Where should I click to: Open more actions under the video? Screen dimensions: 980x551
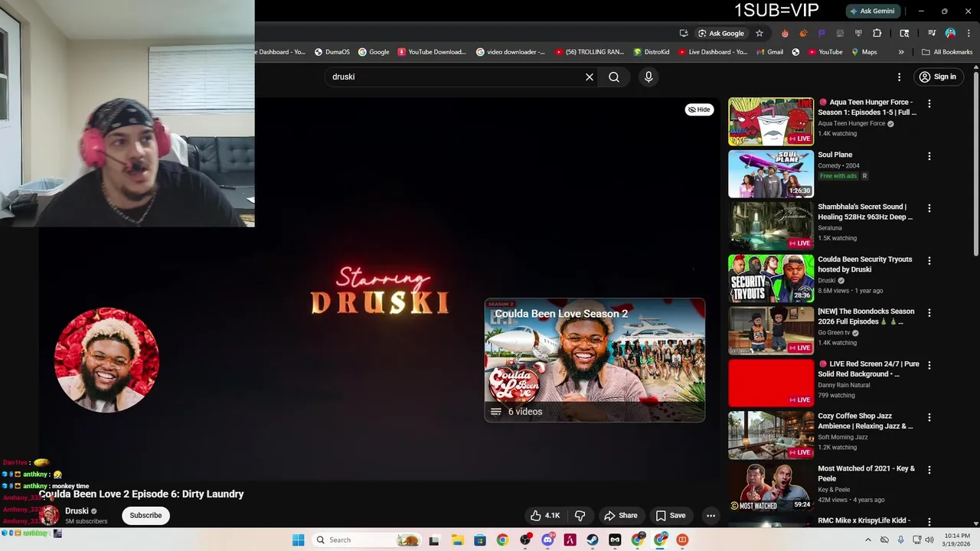pos(710,515)
